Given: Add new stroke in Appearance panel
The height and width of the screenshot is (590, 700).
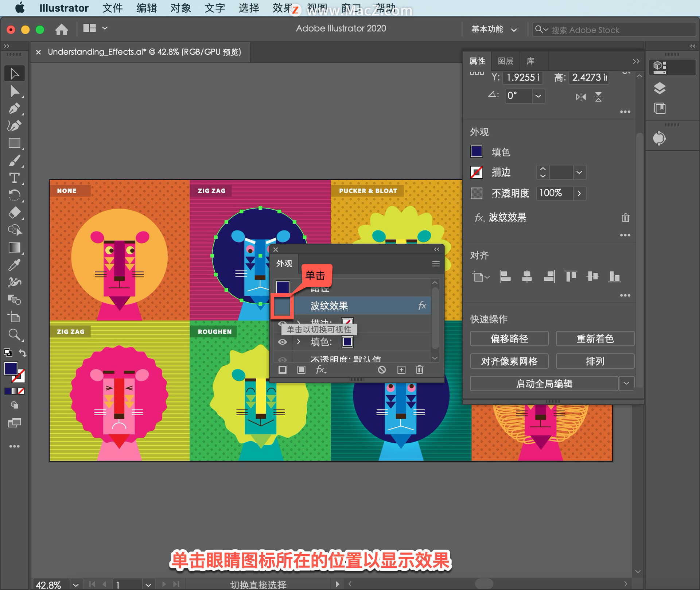Looking at the screenshot, I should pyautogui.click(x=283, y=370).
